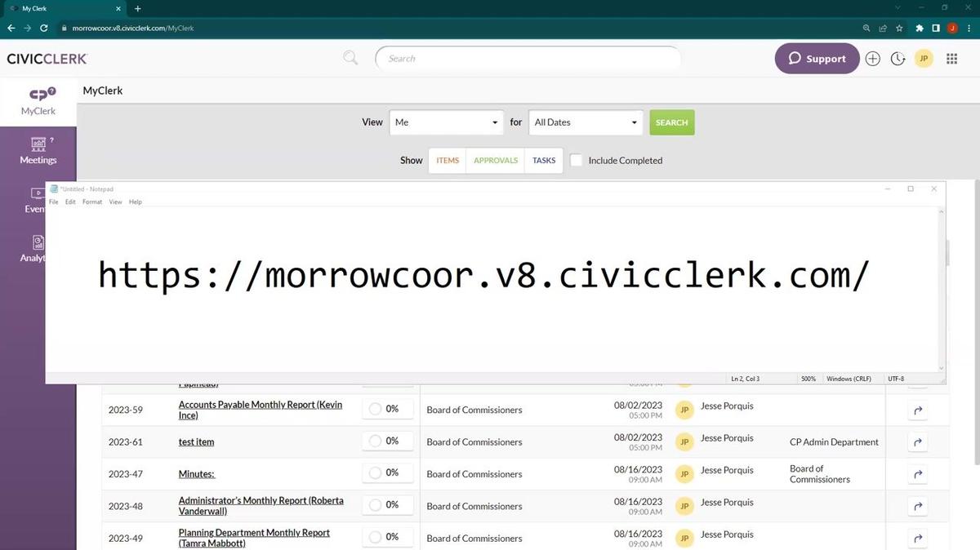
Task: Click the green SEARCH button
Action: [x=672, y=122]
